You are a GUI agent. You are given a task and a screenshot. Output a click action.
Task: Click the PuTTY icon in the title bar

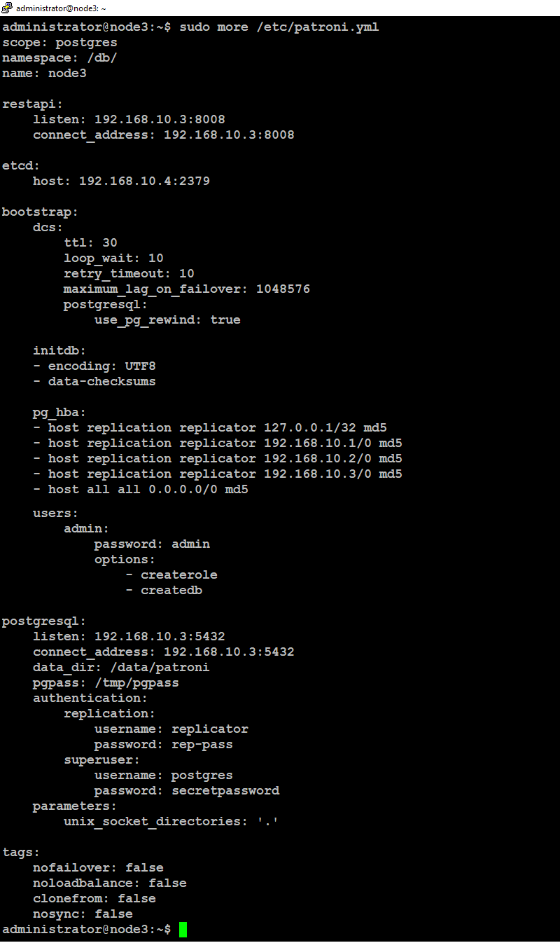tap(7, 8)
